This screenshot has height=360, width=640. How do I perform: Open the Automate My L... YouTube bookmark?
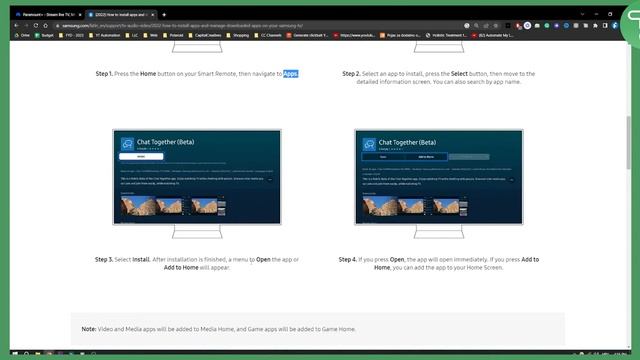[x=492, y=36]
